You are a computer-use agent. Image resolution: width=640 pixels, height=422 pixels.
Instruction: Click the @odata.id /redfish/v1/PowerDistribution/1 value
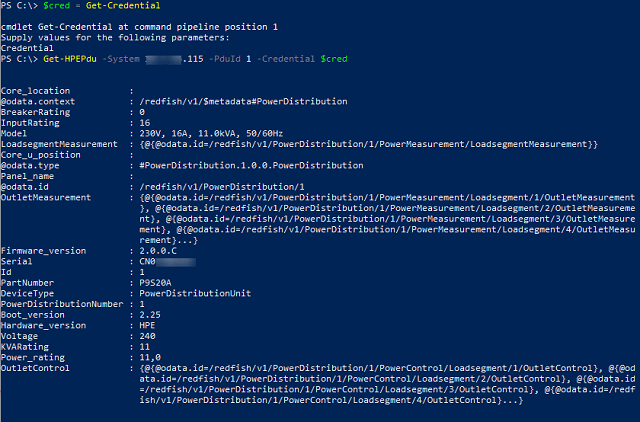[222, 187]
